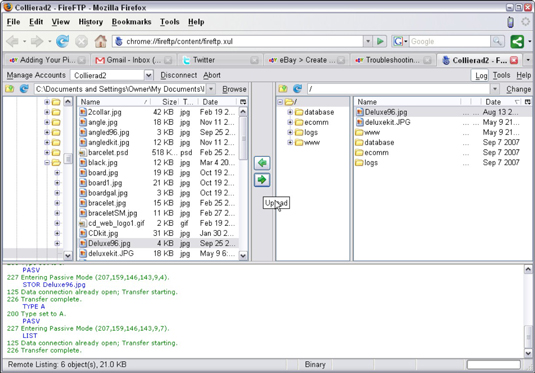This screenshot has width=535, height=373.
Task: Click the local pane up-directory folder icon
Action: 10,89
